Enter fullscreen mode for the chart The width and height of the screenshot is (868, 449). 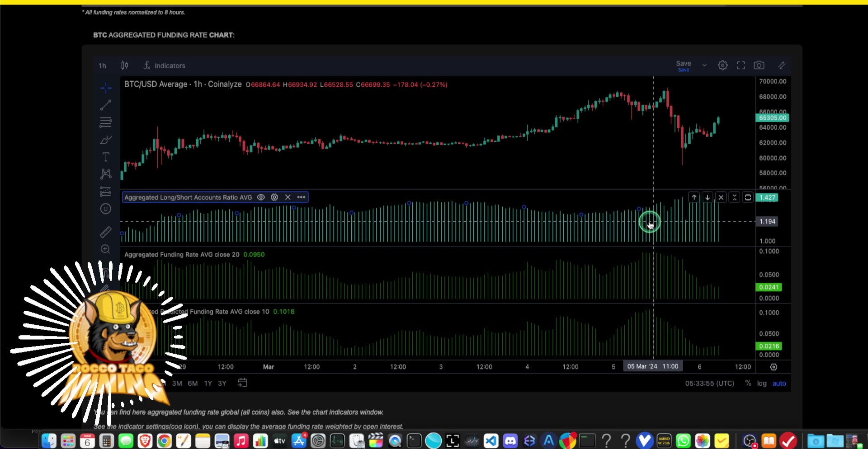pos(741,65)
